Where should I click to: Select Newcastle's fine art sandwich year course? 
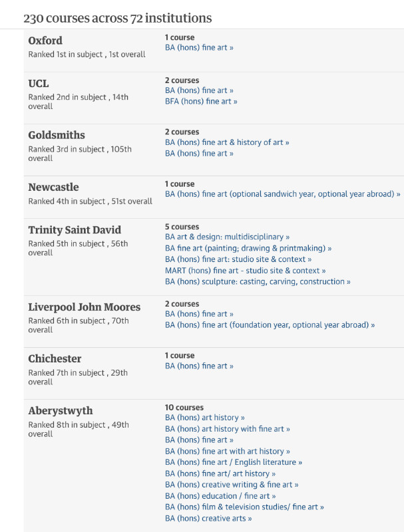282,194
